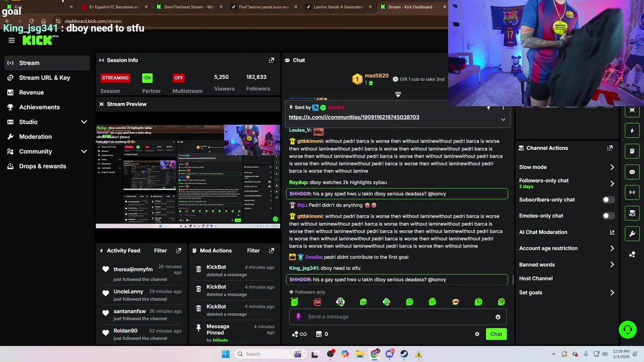Open the pinned x.com communities link
Image resolution: width=644 pixels, height=362 pixels.
[354, 117]
